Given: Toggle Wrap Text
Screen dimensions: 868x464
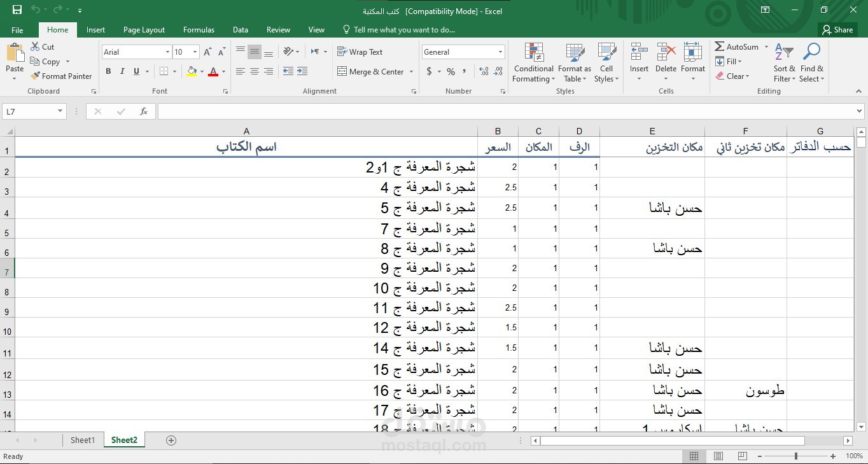Looking at the screenshot, I should [x=360, y=52].
